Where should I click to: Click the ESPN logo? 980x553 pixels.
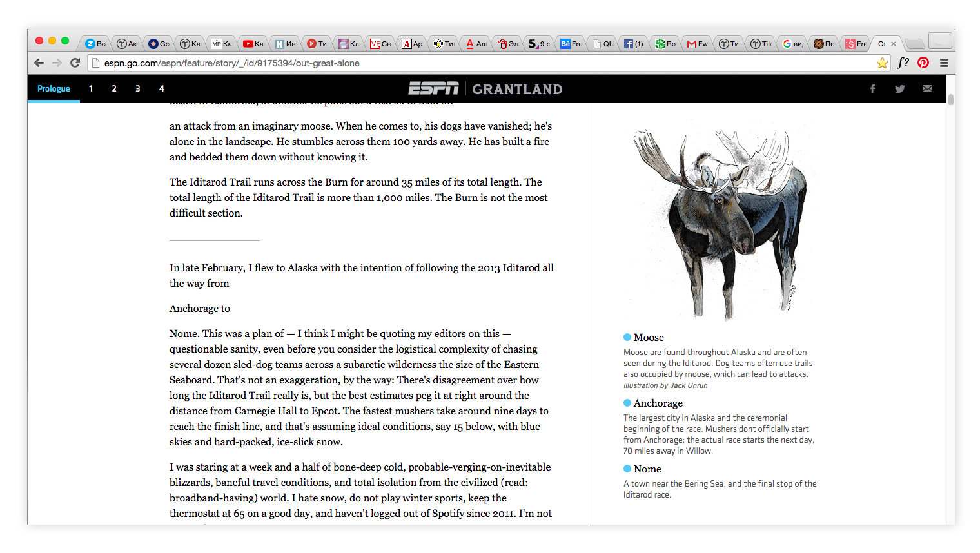(433, 88)
